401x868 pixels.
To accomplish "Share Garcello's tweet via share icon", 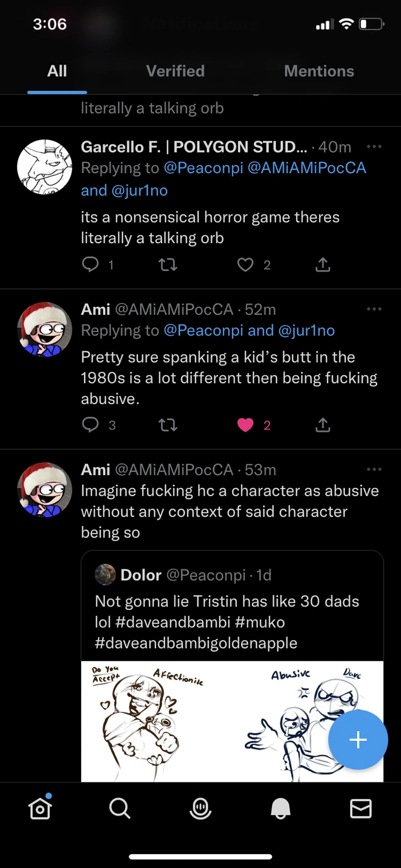I will click(x=323, y=264).
